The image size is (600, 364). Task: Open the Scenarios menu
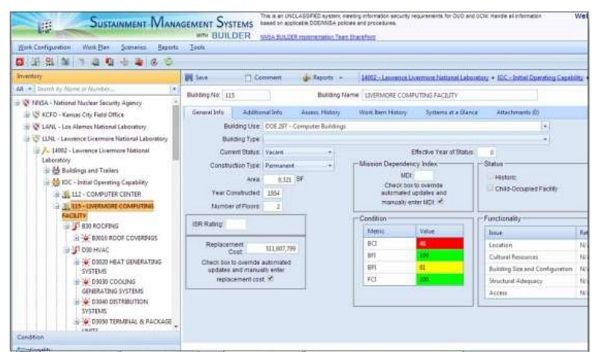point(134,47)
